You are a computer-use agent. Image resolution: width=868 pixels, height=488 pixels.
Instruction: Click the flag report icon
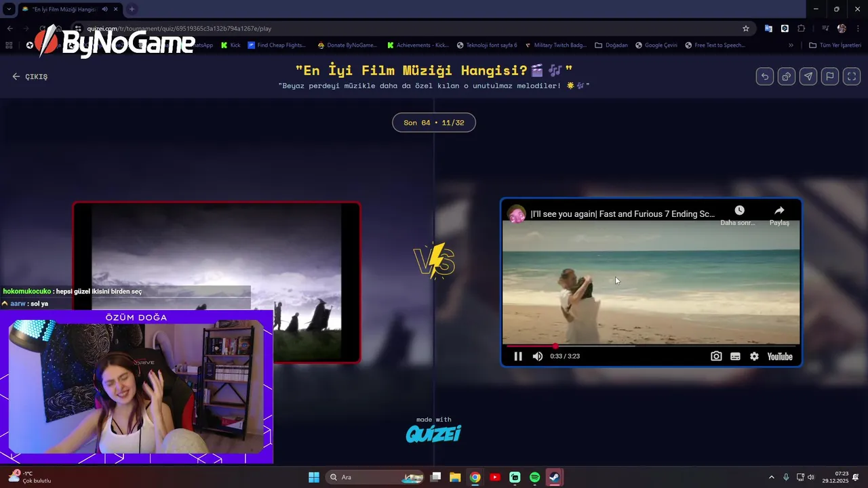(x=830, y=77)
